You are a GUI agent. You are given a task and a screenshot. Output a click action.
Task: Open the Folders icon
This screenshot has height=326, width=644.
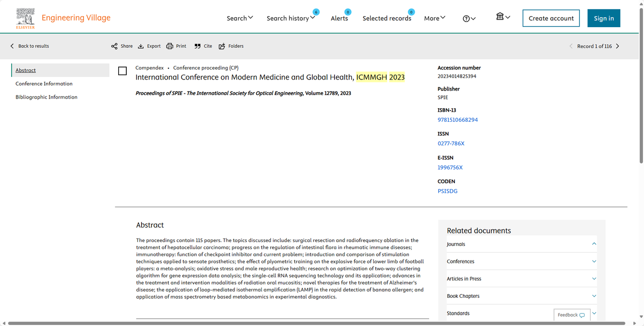click(222, 46)
